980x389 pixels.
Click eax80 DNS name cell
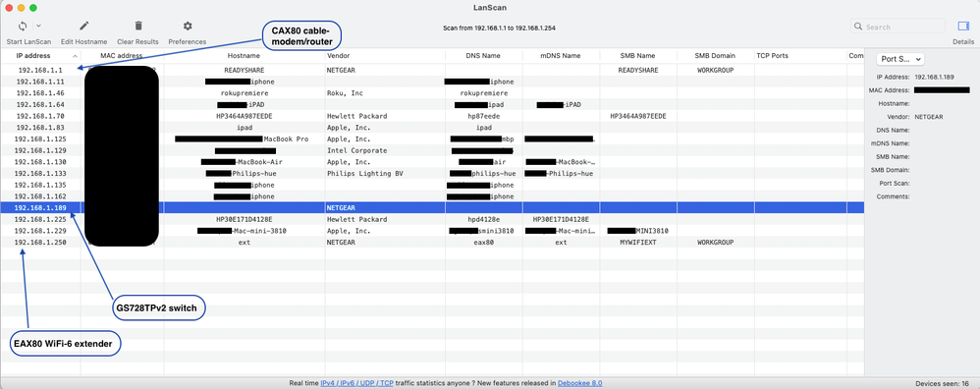pyautogui.click(x=483, y=243)
